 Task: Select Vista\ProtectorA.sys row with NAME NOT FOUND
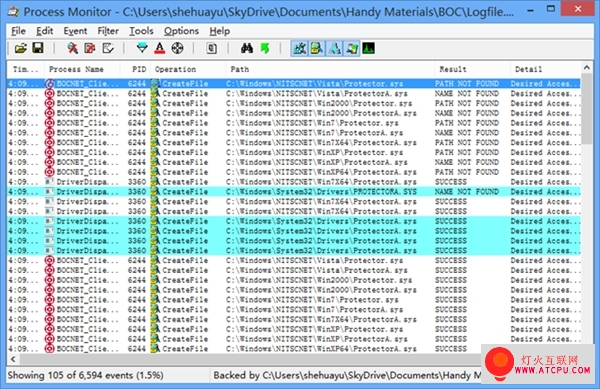coord(294,93)
